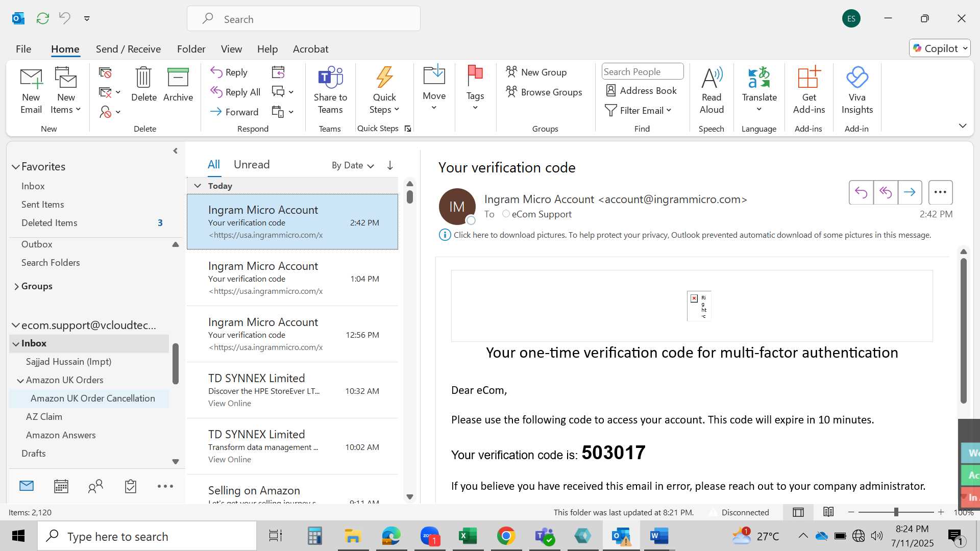The image size is (980, 551).
Task: Click Reply arrow in reading pane
Action: click(x=861, y=192)
